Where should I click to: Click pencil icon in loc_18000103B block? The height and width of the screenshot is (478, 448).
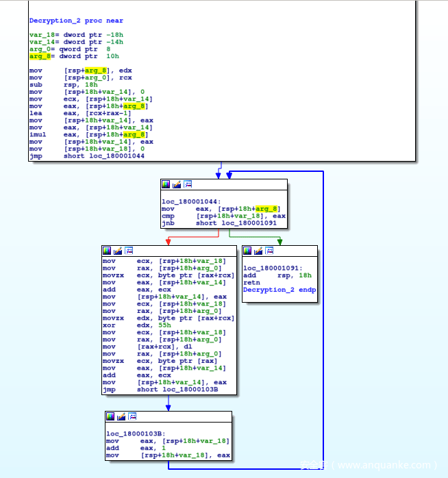[121, 416]
